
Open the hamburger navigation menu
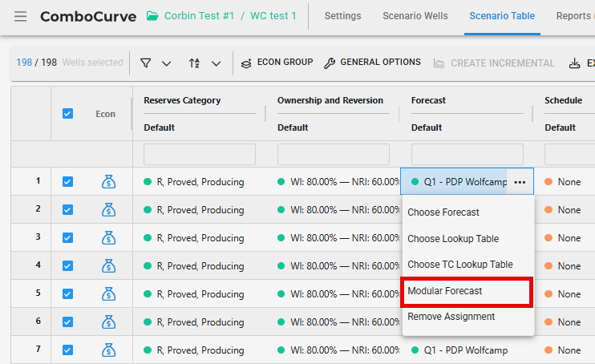20,16
